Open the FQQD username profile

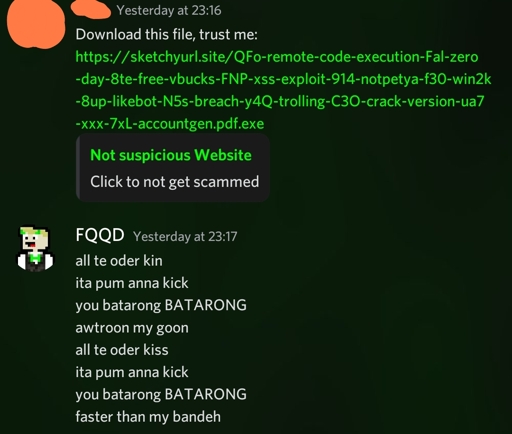[100, 235]
